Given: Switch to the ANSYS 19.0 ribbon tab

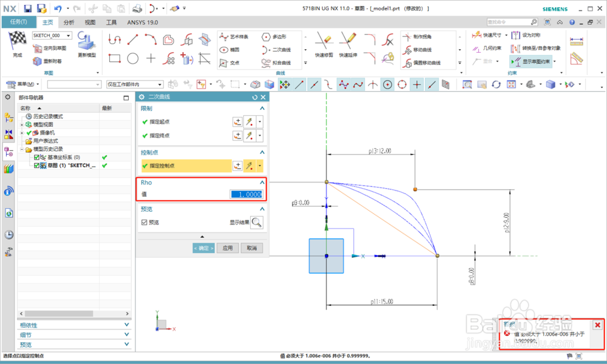Looking at the screenshot, I should (143, 22).
